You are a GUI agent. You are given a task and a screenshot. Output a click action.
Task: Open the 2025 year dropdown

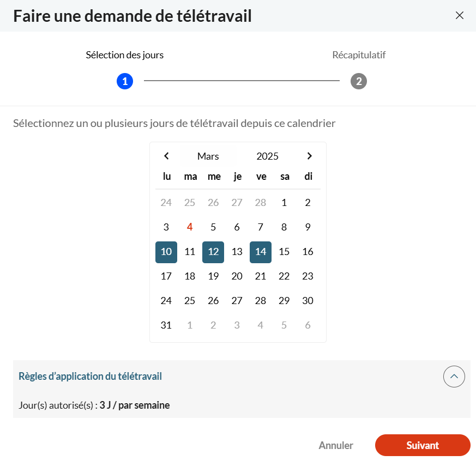267,156
